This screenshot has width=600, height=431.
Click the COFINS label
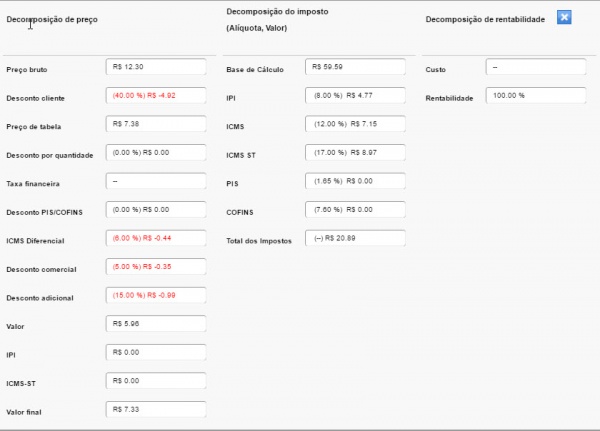tap(240, 212)
